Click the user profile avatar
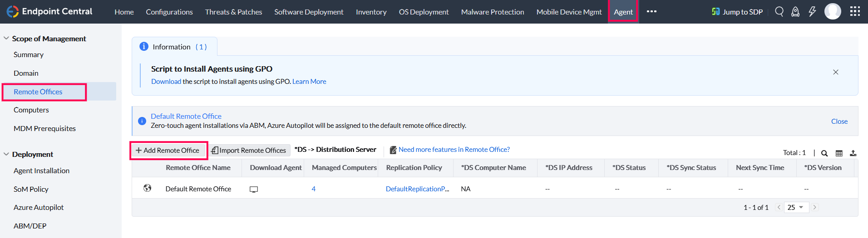The image size is (868, 238). click(833, 11)
